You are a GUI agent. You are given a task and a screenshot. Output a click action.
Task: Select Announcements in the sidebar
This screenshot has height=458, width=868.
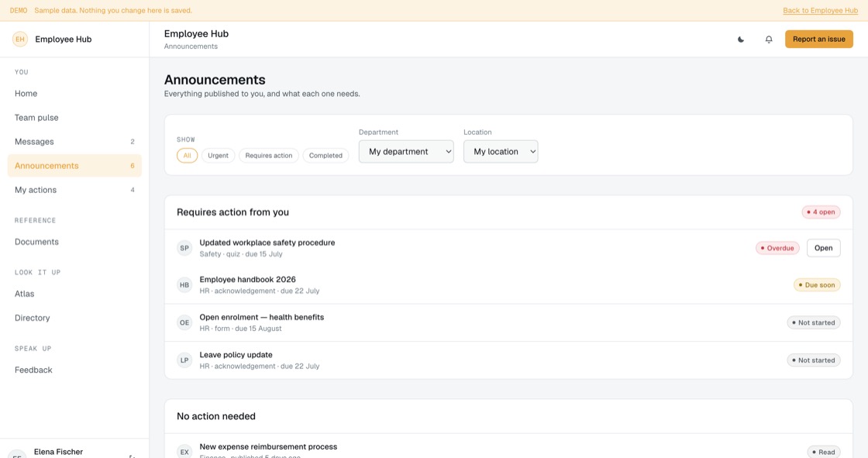pos(74,166)
